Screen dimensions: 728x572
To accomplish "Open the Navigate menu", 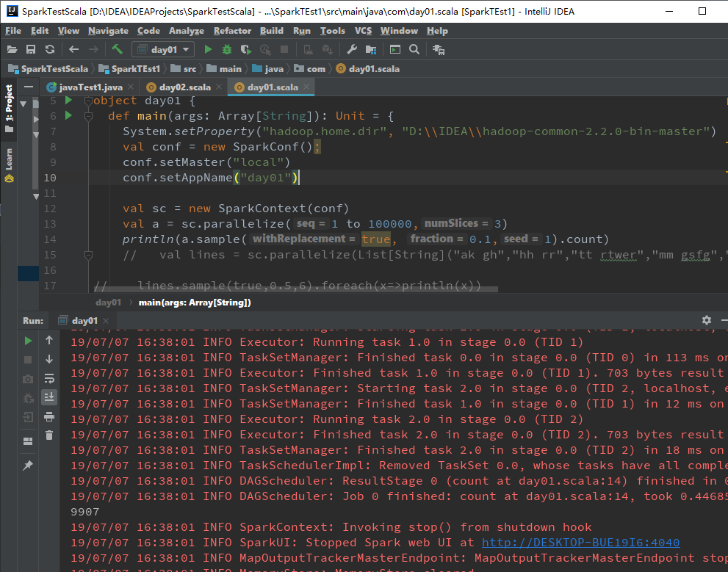I will (108, 31).
